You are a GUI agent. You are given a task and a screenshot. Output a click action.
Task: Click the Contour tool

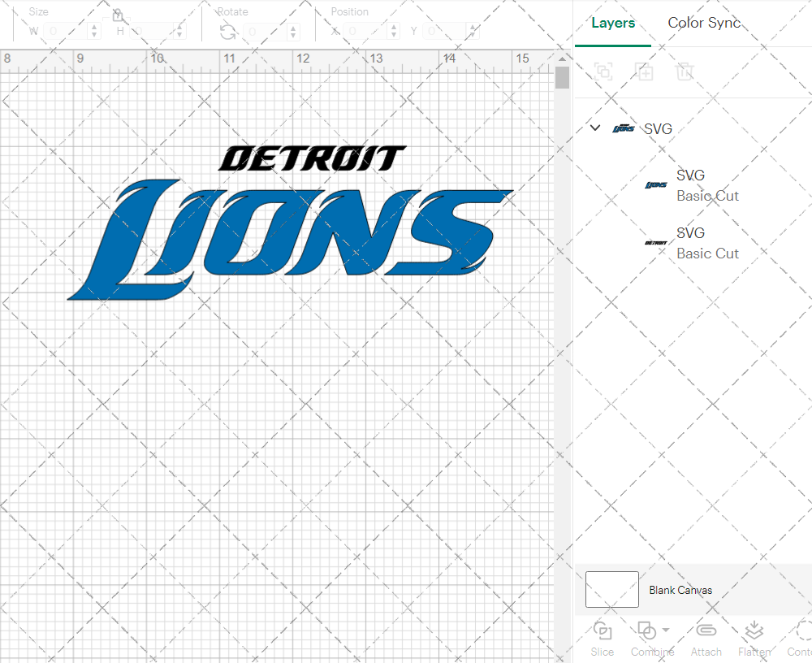tap(800, 639)
